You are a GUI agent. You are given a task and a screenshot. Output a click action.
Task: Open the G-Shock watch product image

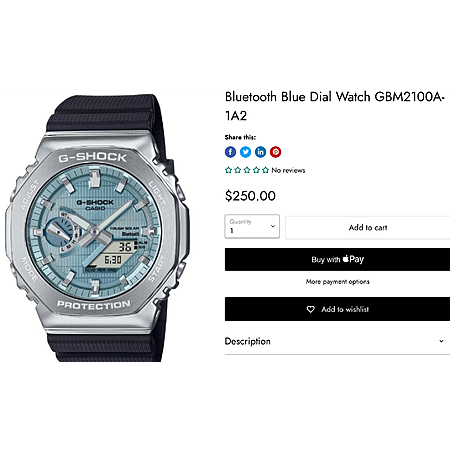pyautogui.click(x=97, y=228)
